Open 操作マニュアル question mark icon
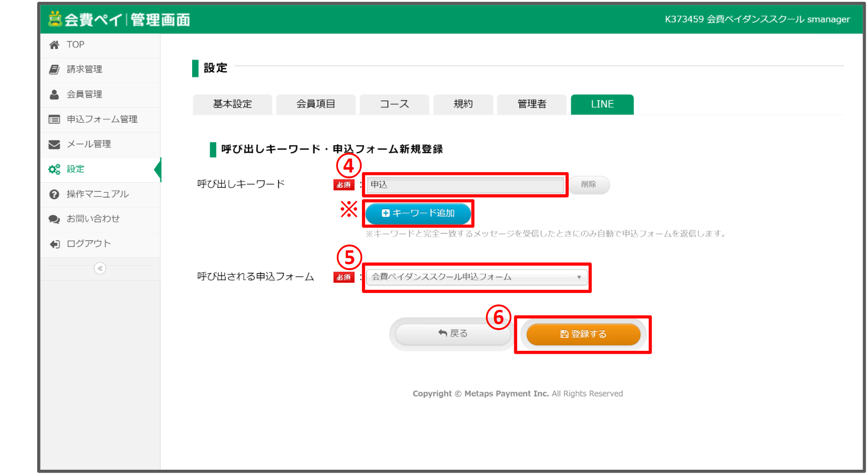This screenshot has width=868, height=476. pos(54,194)
